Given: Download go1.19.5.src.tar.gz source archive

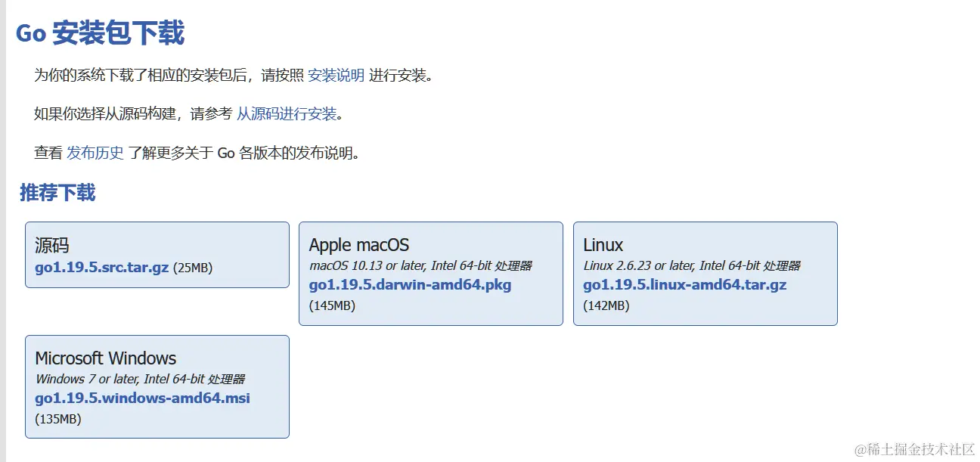Looking at the screenshot, I should click(x=101, y=268).
